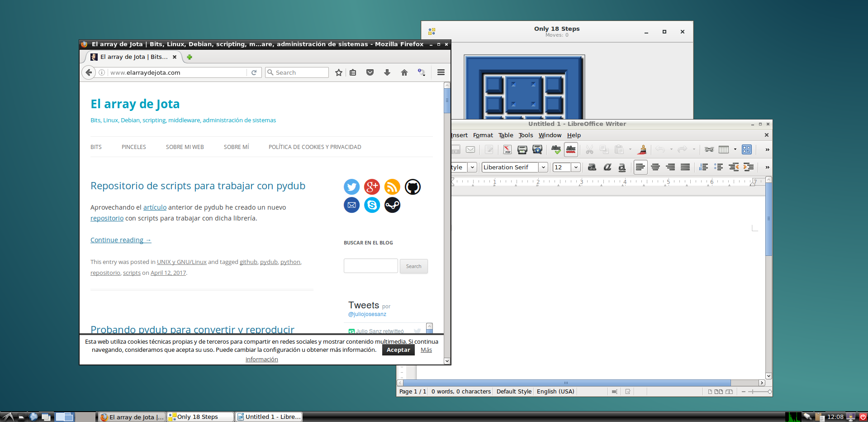Open the table dropdown arrow in Writer
The image size is (868, 422).
tap(735, 149)
